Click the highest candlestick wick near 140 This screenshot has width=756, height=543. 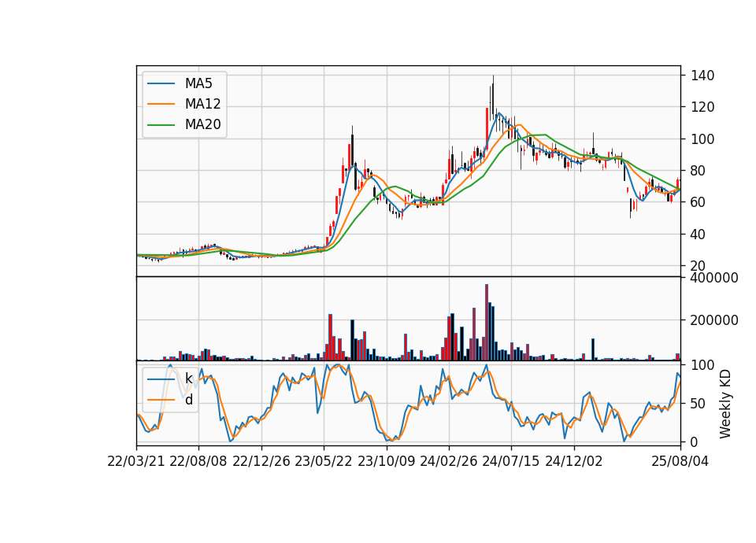coord(493,98)
